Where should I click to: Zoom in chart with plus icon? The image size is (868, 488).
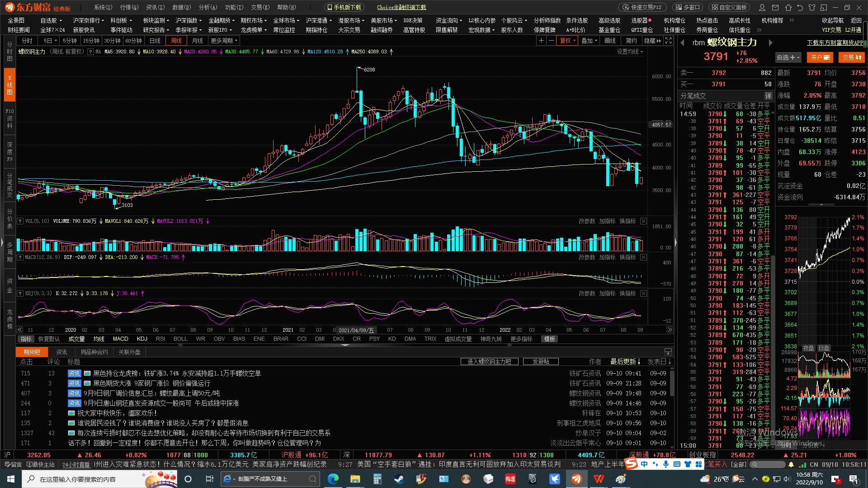(x=541, y=41)
